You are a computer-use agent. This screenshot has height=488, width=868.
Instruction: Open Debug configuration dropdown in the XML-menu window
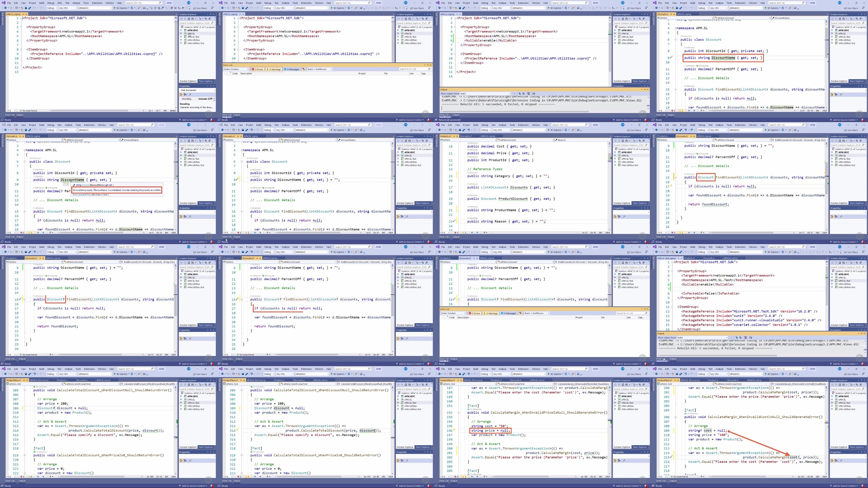coord(52,8)
